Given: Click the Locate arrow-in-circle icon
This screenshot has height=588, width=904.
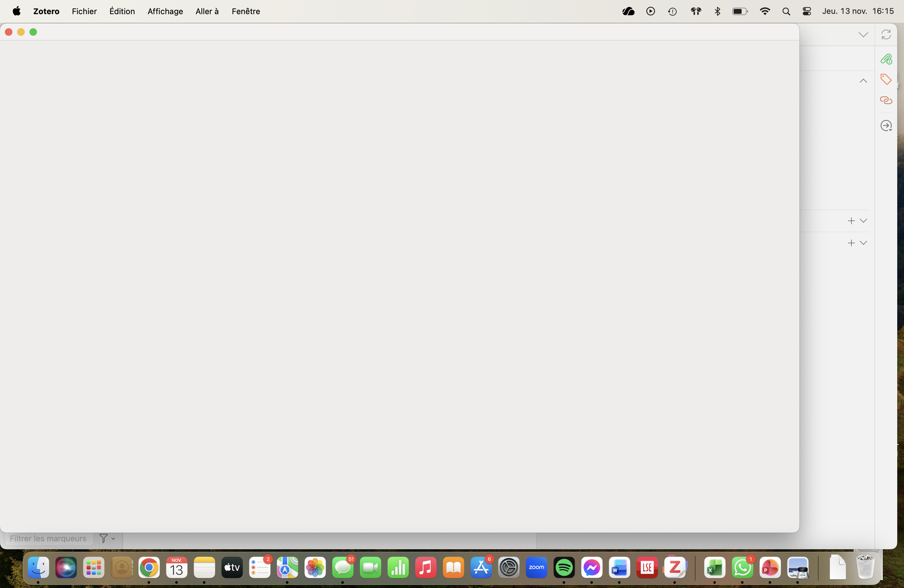Looking at the screenshot, I should point(886,126).
